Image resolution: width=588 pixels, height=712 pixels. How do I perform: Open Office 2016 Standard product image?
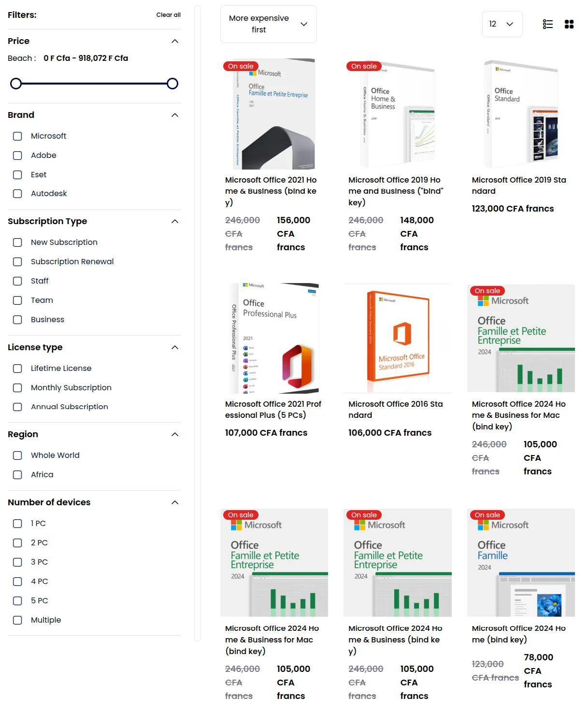click(397, 338)
